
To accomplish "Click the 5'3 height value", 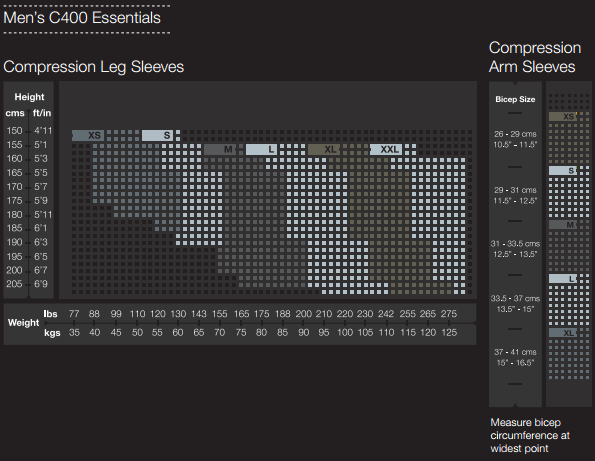I will click(x=41, y=159).
